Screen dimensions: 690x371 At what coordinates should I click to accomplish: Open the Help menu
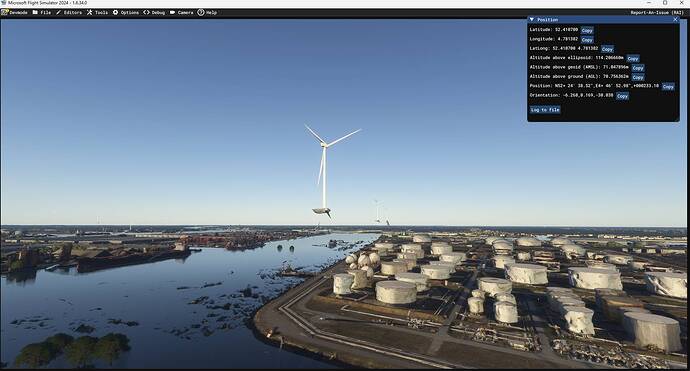(x=207, y=12)
